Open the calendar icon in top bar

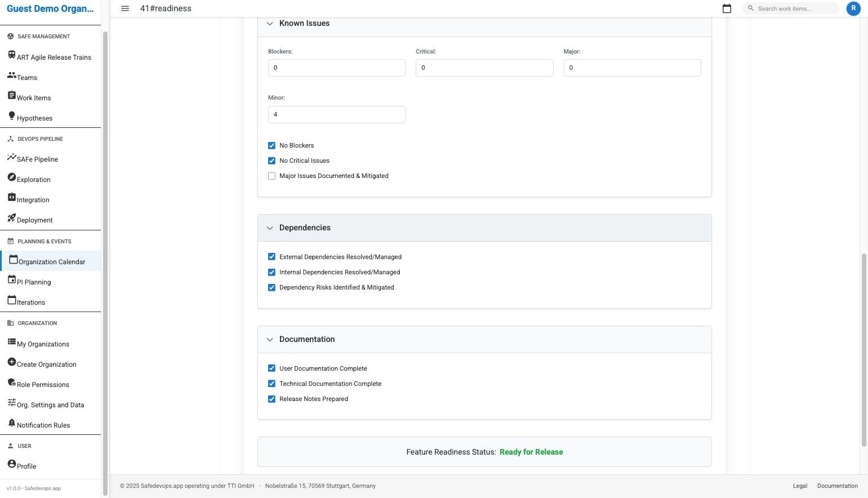tap(727, 8)
